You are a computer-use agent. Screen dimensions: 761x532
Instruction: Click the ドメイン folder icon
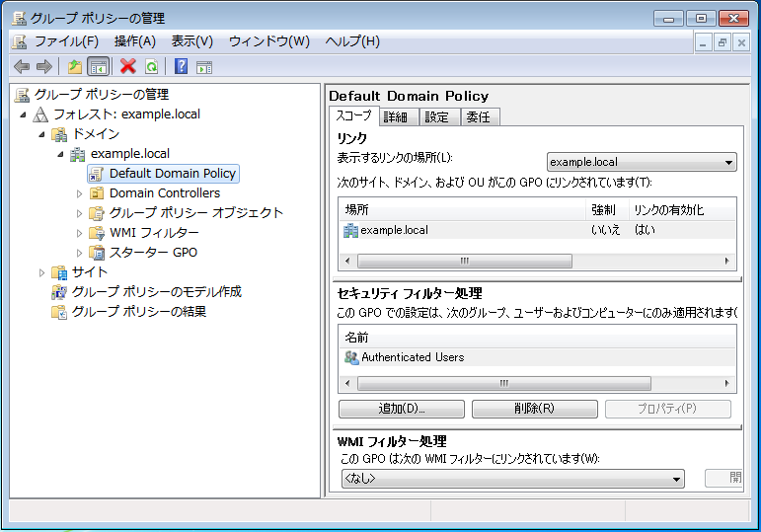(x=59, y=134)
